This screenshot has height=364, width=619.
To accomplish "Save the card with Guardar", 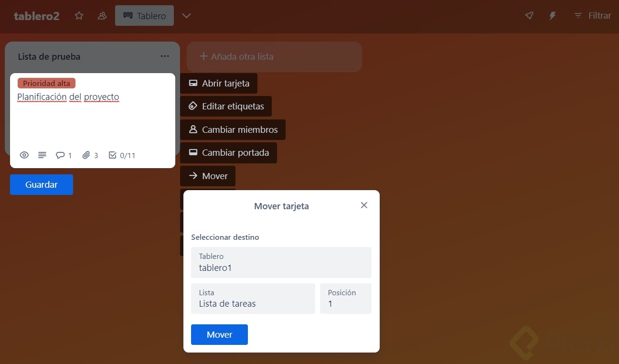I will point(42,185).
